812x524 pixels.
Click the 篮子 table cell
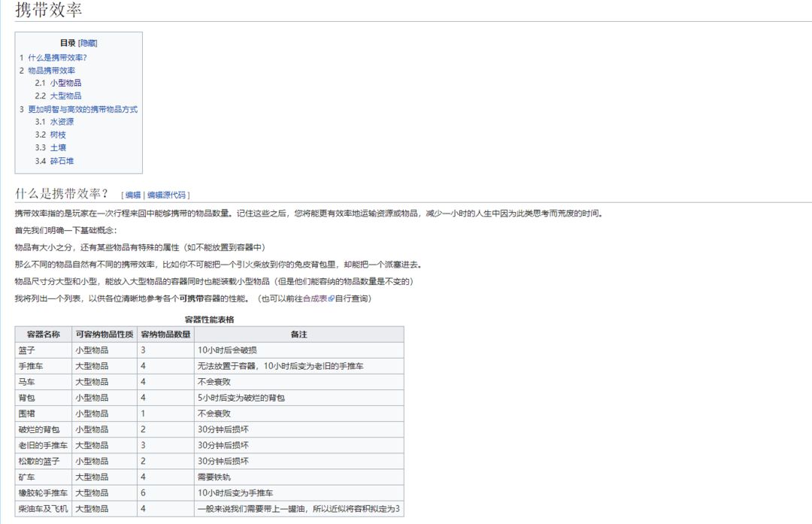pyautogui.click(x=44, y=350)
